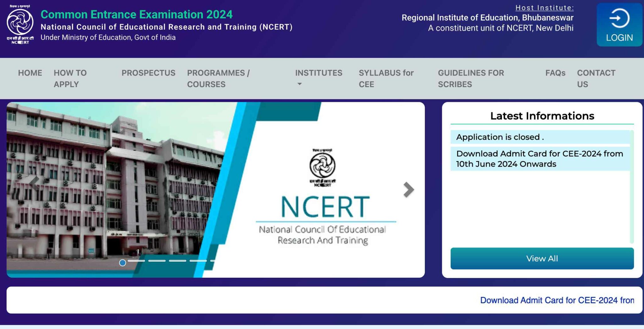Click the 'Common Entrance Examination 2024' title
This screenshot has width=644, height=329.
click(136, 14)
